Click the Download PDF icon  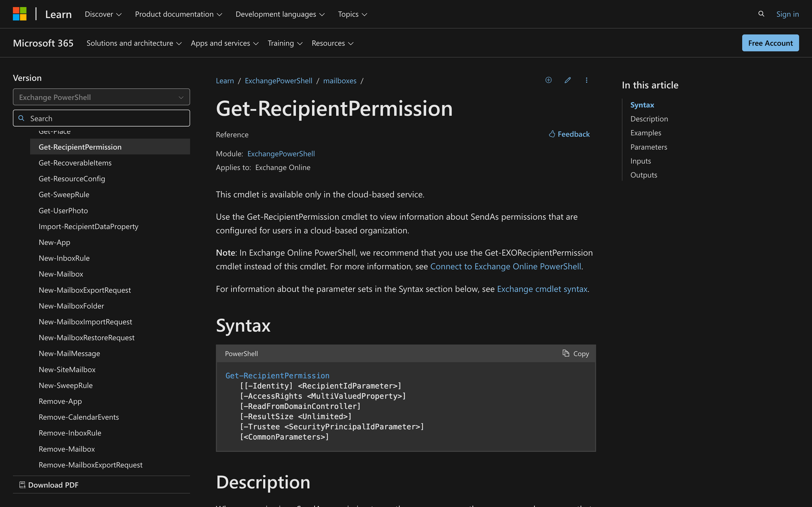click(22, 485)
